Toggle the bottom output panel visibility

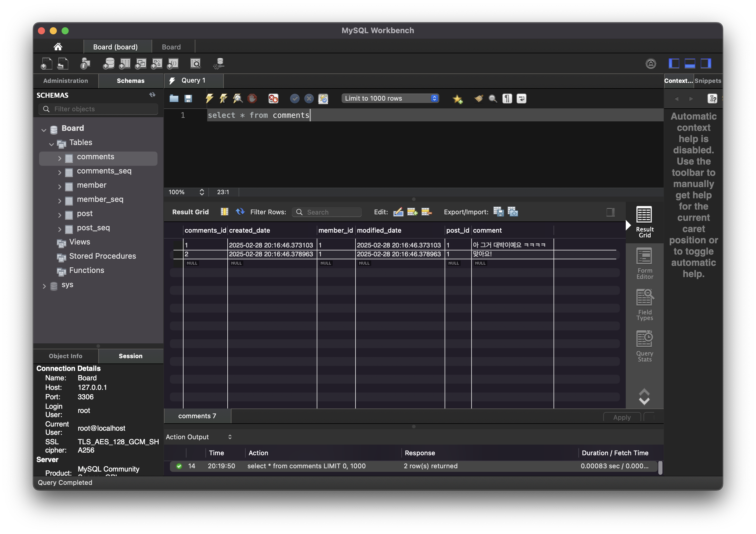pyautogui.click(x=690, y=63)
